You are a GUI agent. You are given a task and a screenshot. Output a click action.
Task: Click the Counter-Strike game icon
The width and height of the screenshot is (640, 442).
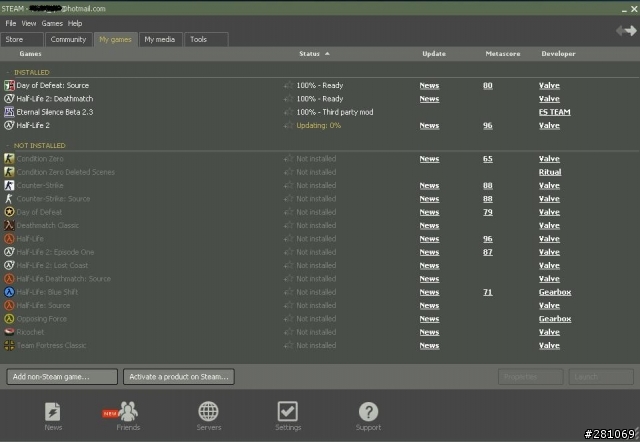(x=9, y=185)
